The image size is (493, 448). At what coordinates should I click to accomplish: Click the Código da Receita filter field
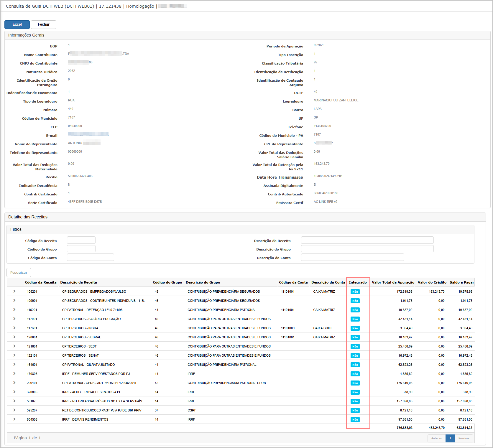click(x=81, y=240)
